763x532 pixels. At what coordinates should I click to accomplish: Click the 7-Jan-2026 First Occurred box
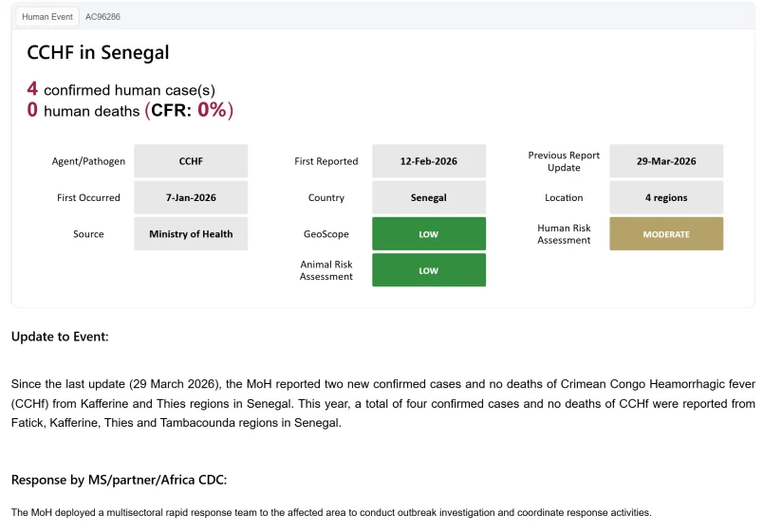coord(191,197)
